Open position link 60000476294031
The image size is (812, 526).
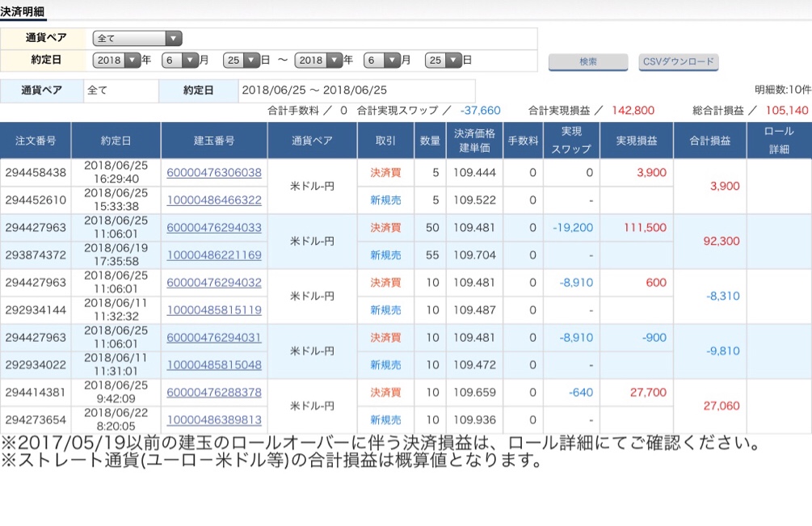[x=214, y=338]
